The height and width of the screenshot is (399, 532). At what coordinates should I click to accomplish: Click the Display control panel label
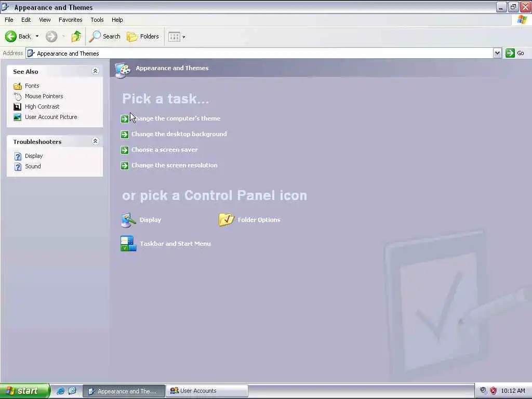click(x=150, y=220)
